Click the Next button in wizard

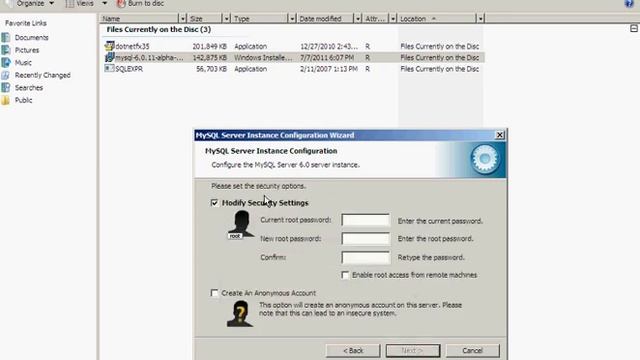[x=413, y=351]
